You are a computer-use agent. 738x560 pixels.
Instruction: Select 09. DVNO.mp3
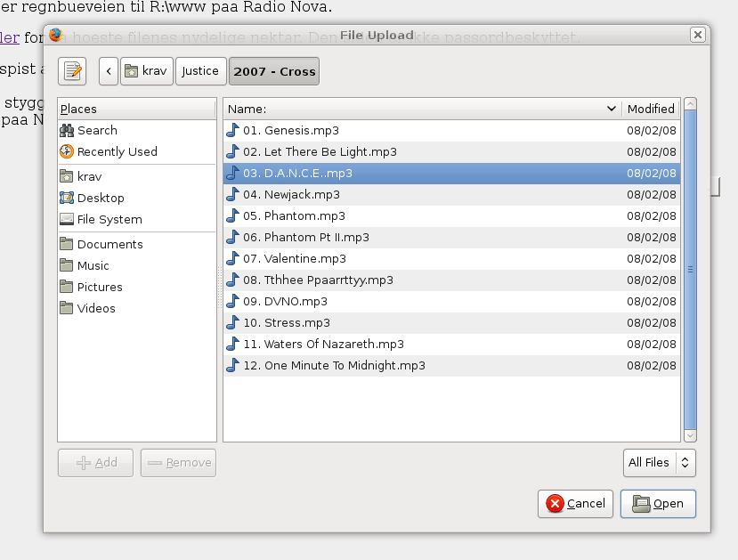tap(452, 301)
